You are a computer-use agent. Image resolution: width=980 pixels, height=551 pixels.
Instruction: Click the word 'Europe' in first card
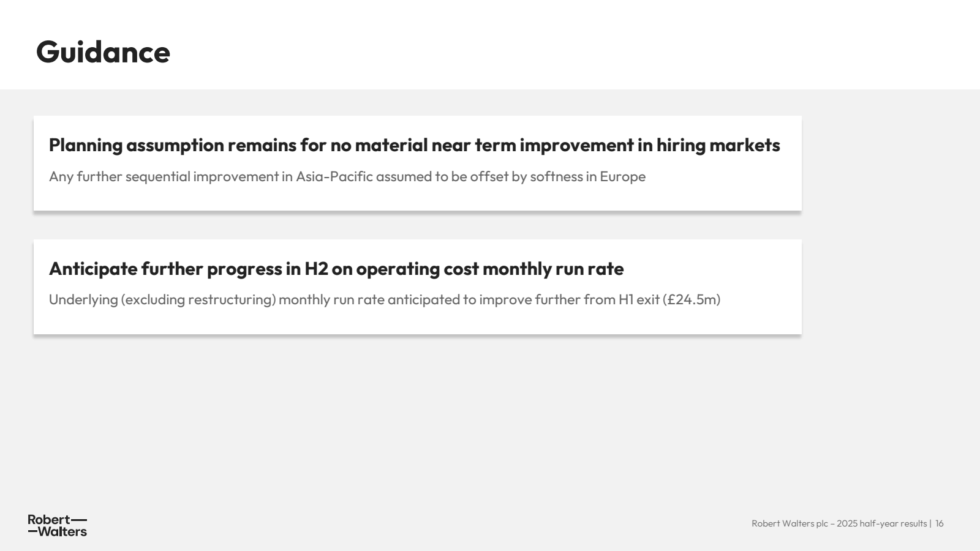pos(622,177)
